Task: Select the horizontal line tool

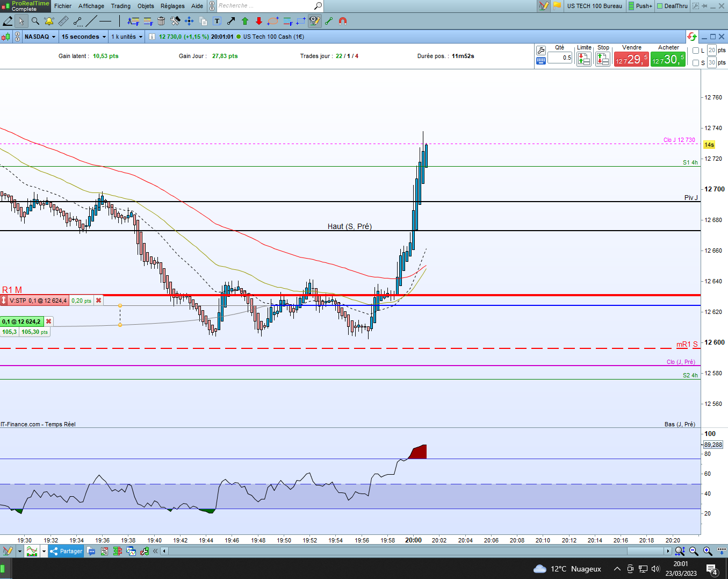Action: pyautogui.click(x=105, y=21)
